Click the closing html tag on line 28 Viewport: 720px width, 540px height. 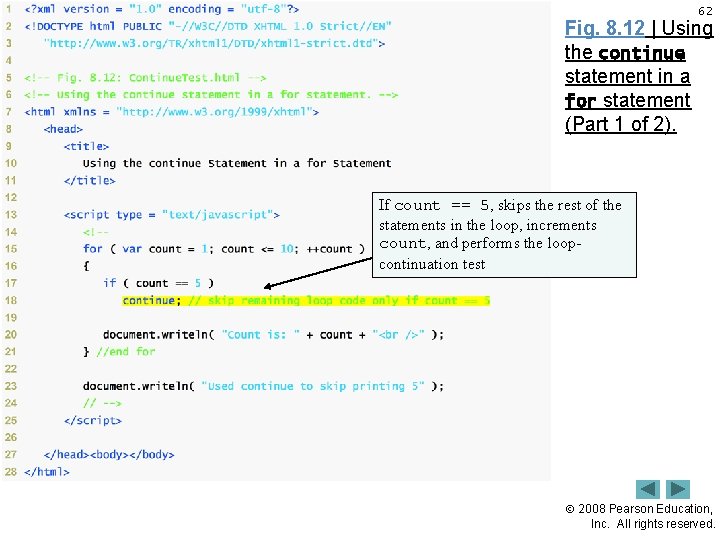47,472
